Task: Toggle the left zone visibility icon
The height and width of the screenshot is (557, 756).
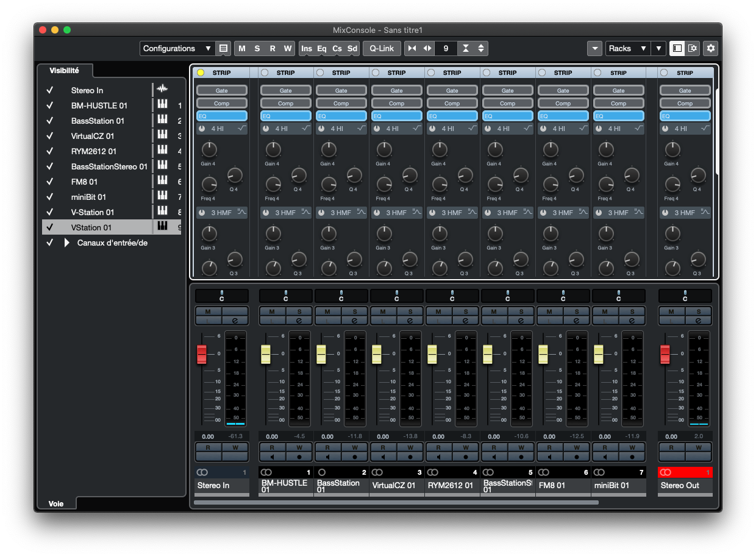Action: 677,48
